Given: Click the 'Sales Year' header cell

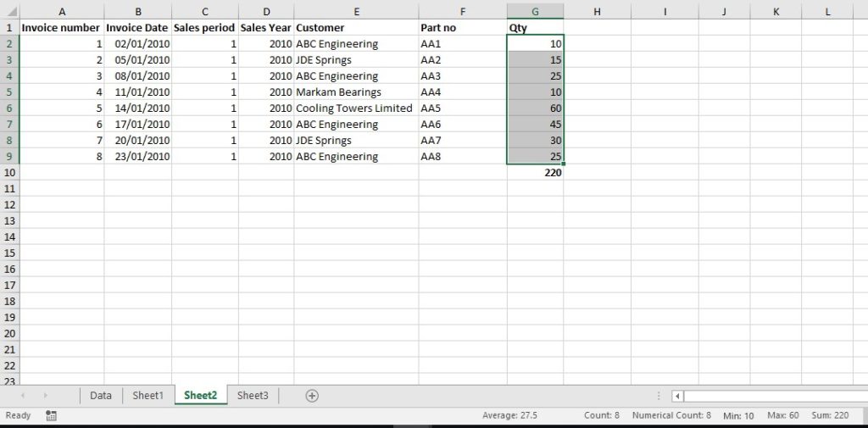Looking at the screenshot, I should (x=266, y=28).
